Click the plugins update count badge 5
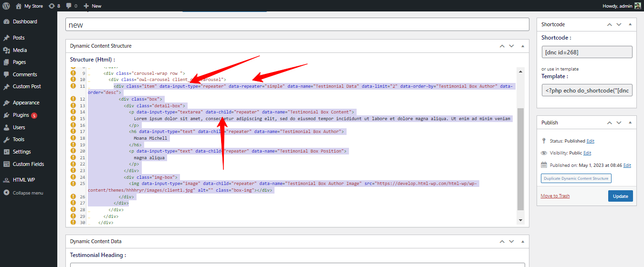644x267 pixels. [34, 115]
